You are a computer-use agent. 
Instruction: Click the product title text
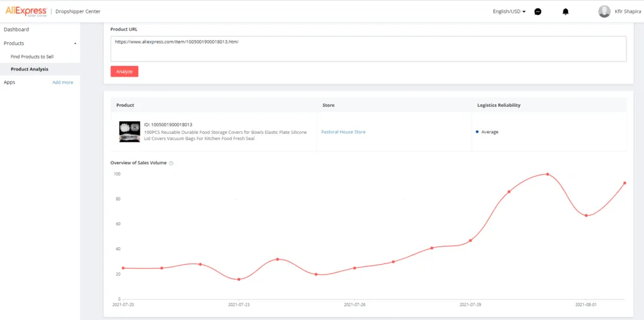[x=226, y=135]
